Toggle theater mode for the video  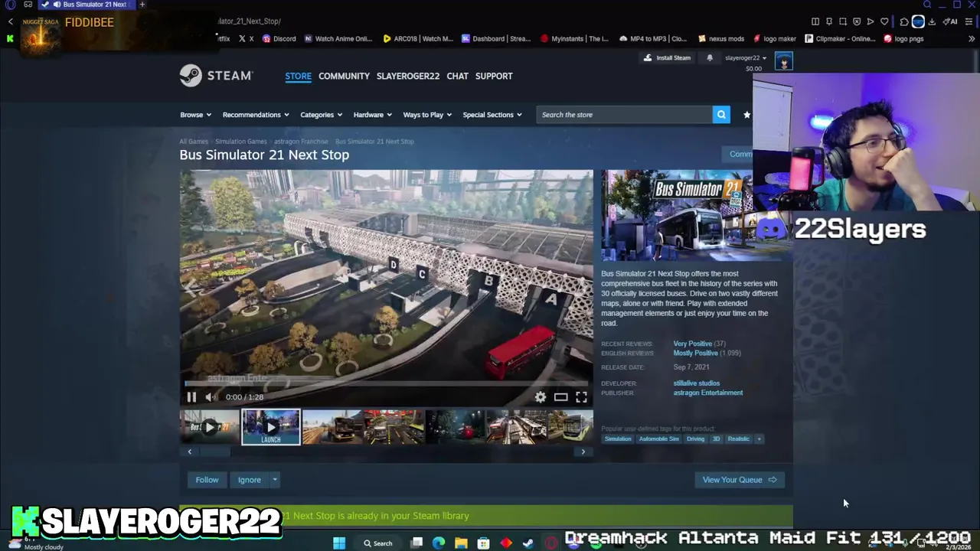(x=561, y=396)
